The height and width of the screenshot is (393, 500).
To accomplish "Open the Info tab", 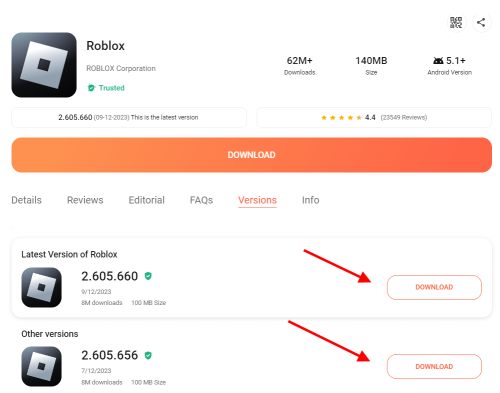I will click(311, 200).
